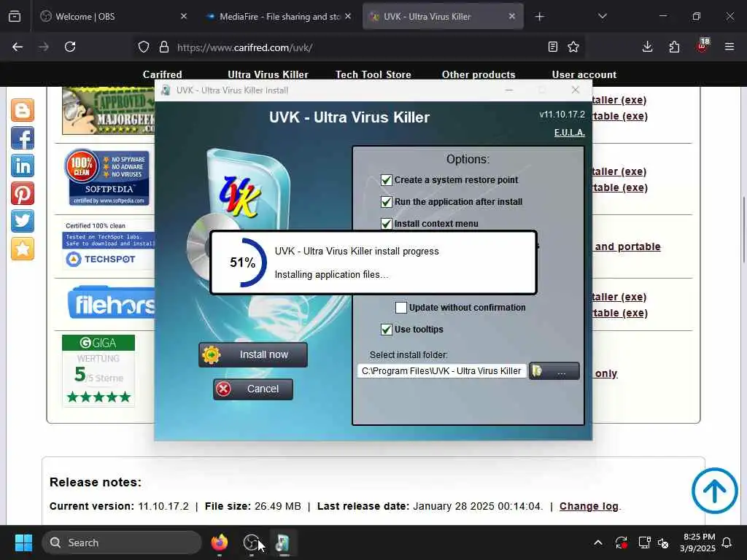Go back with browser back arrow
747x560 pixels.
tap(18, 47)
